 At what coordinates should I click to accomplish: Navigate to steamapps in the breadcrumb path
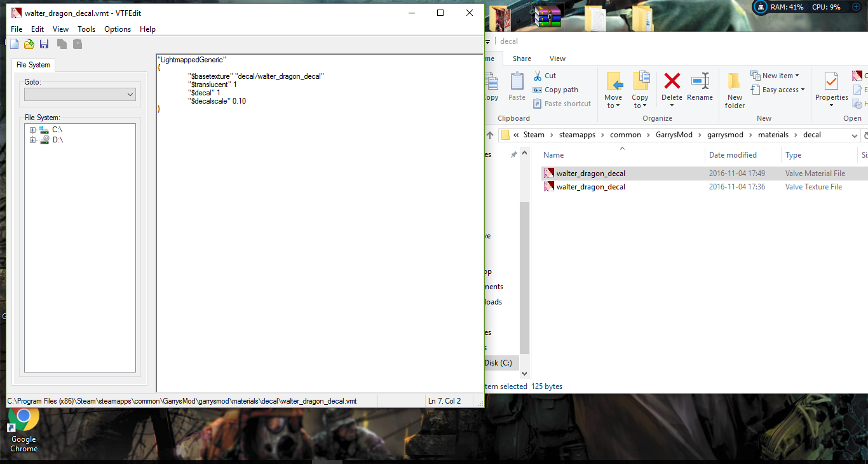577,135
